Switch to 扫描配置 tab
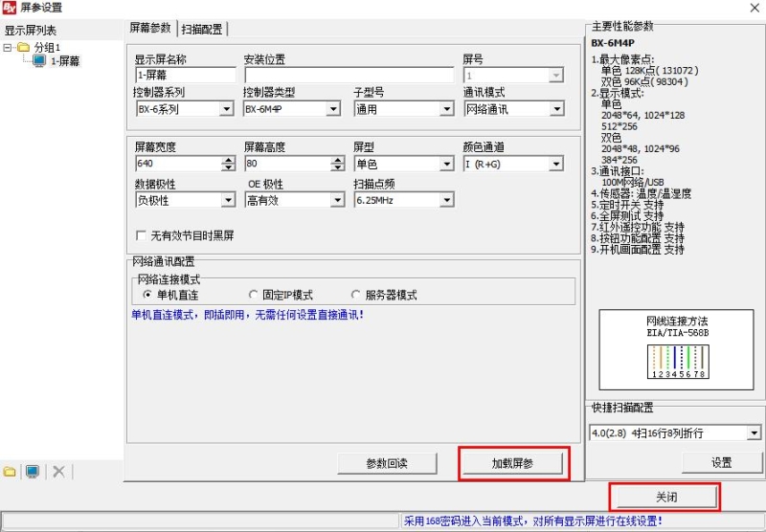Image resolution: width=766 pixels, height=532 pixels. point(202,30)
